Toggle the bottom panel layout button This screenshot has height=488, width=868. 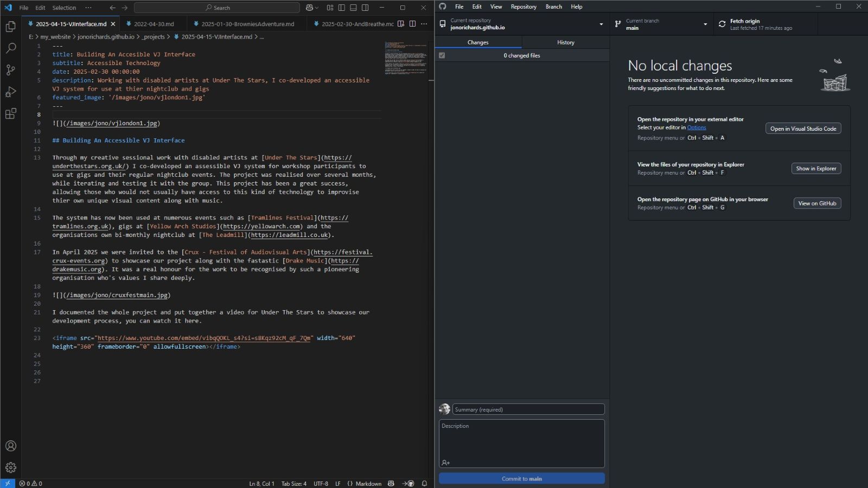point(353,8)
